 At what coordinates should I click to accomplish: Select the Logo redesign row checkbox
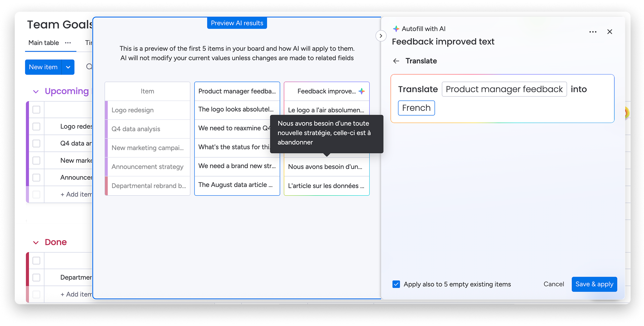tap(36, 127)
